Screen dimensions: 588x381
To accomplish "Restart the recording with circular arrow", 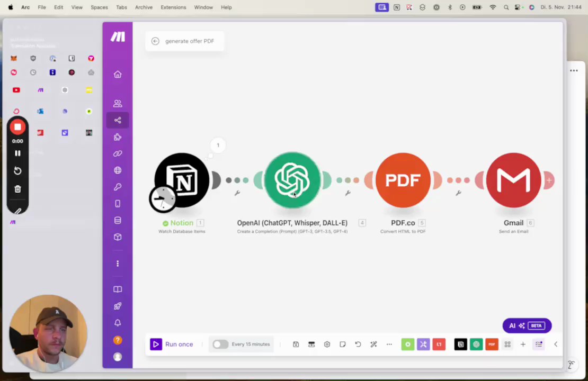I will tap(17, 171).
